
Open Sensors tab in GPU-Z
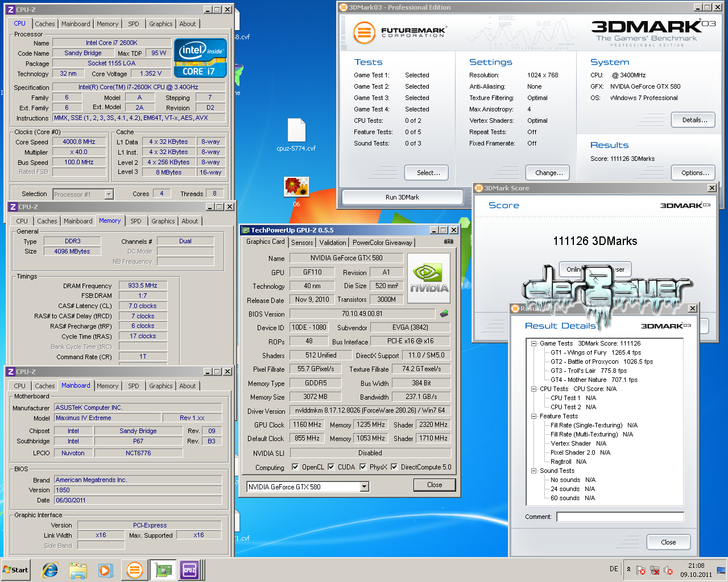pos(302,243)
